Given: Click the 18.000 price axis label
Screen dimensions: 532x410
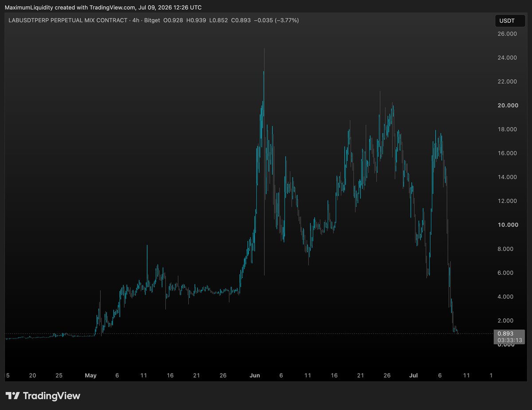Looking at the screenshot, I should click(x=508, y=129).
